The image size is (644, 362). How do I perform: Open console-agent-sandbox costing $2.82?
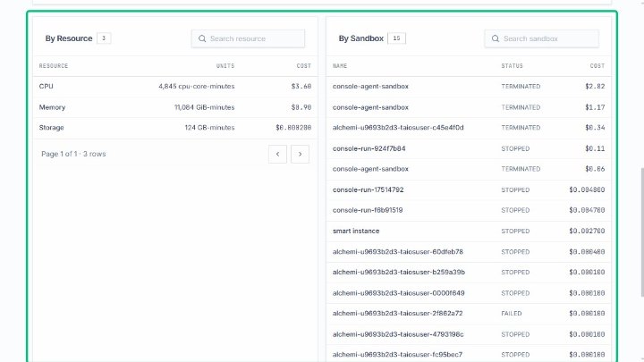(370, 86)
